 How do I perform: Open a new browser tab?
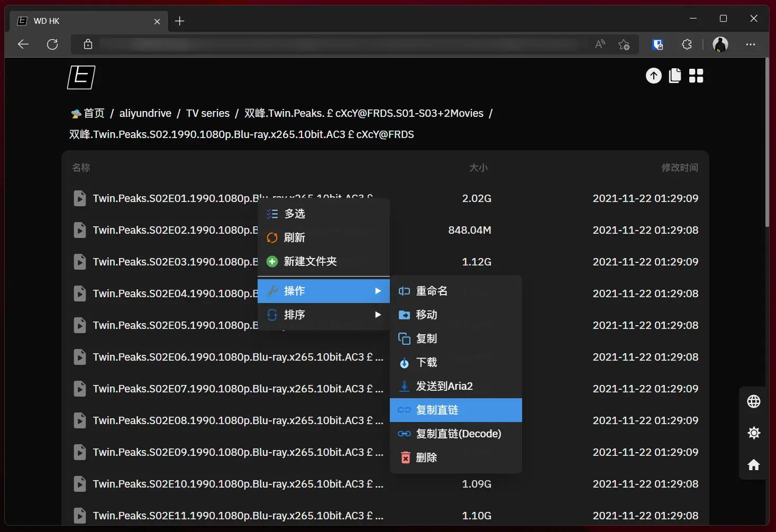[180, 21]
